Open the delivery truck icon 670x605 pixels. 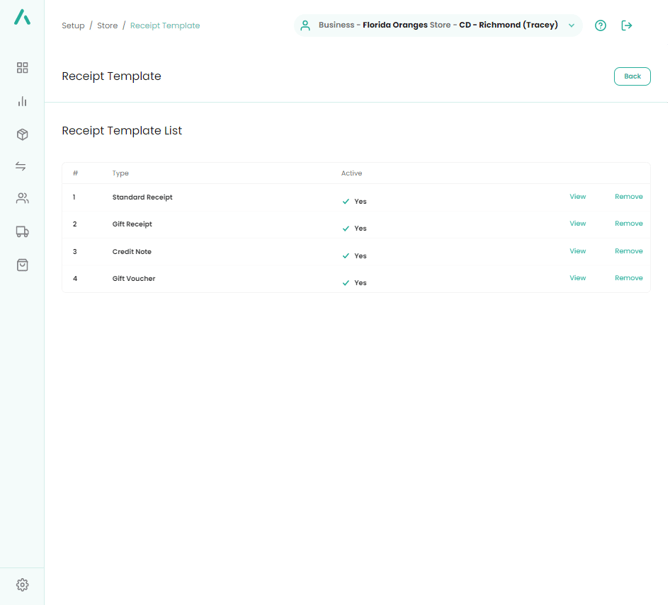click(22, 232)
